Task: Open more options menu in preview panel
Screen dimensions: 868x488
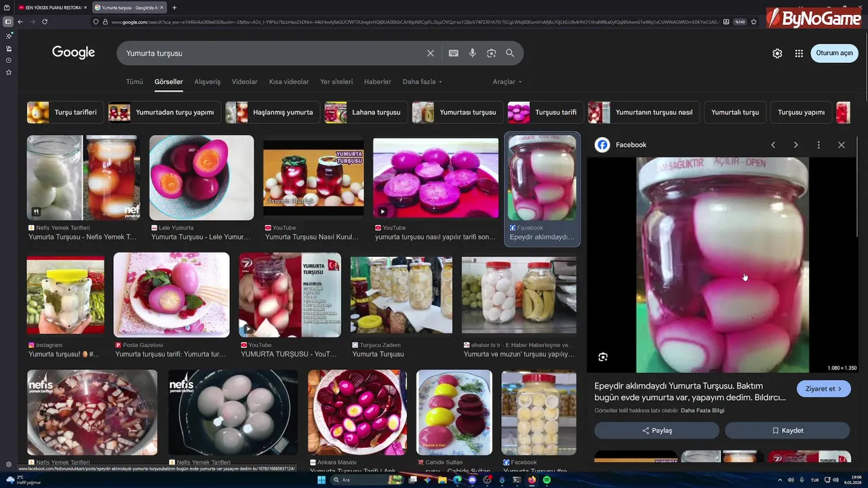Action: 818,145
